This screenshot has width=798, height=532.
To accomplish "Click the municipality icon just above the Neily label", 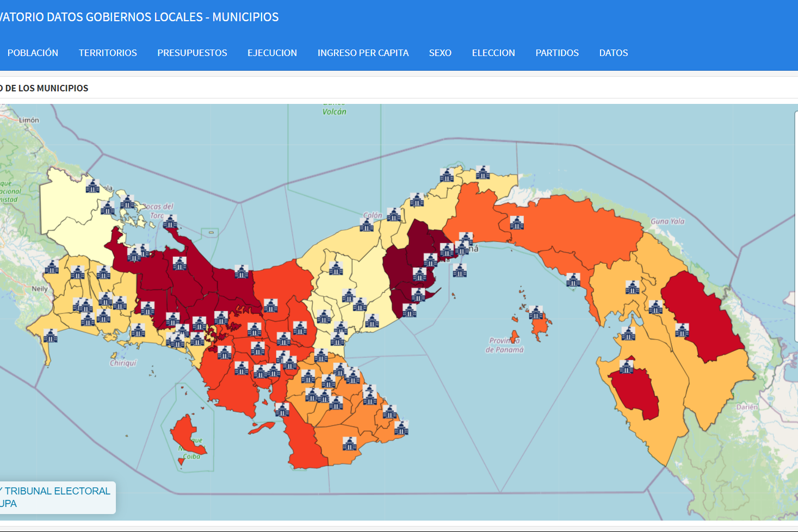I will coord(52,267).
